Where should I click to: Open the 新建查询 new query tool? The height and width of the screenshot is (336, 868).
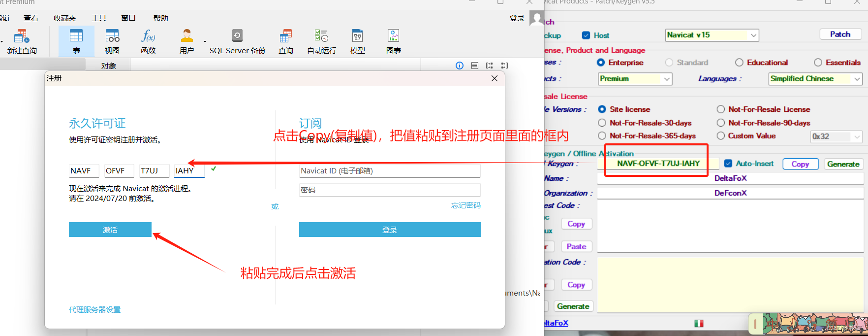coord(22,41)
